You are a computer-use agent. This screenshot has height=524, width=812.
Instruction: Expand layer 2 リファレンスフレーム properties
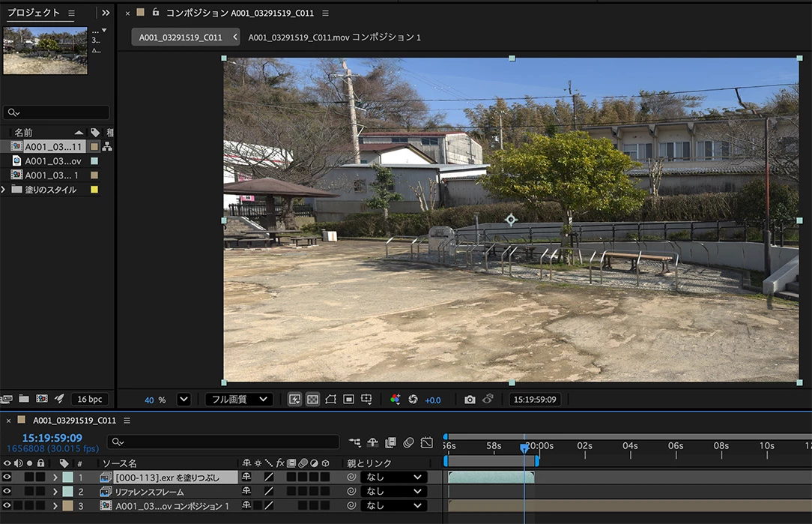tap(55, 491)
